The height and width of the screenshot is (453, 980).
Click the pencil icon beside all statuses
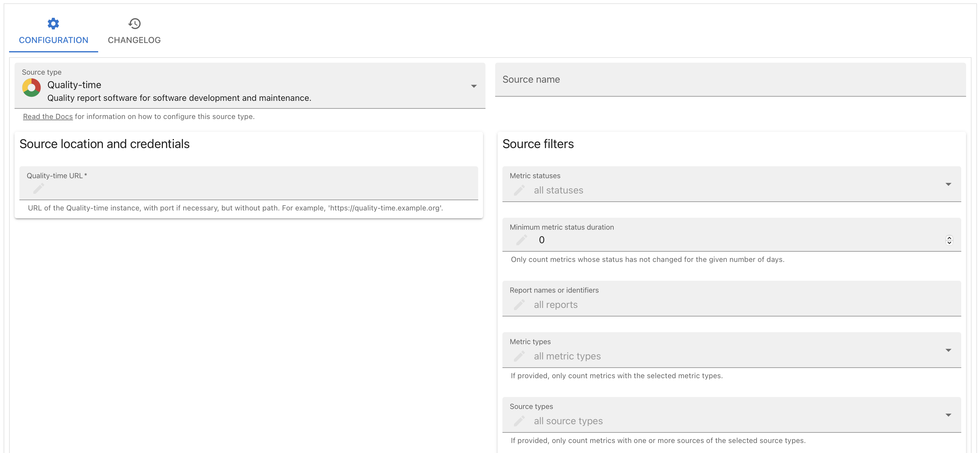(x=519, y=190)
